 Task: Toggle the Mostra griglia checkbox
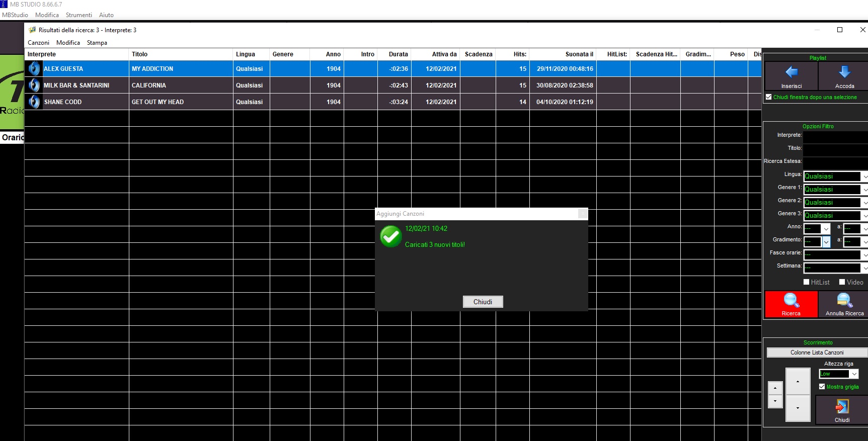tap(822, 387)
